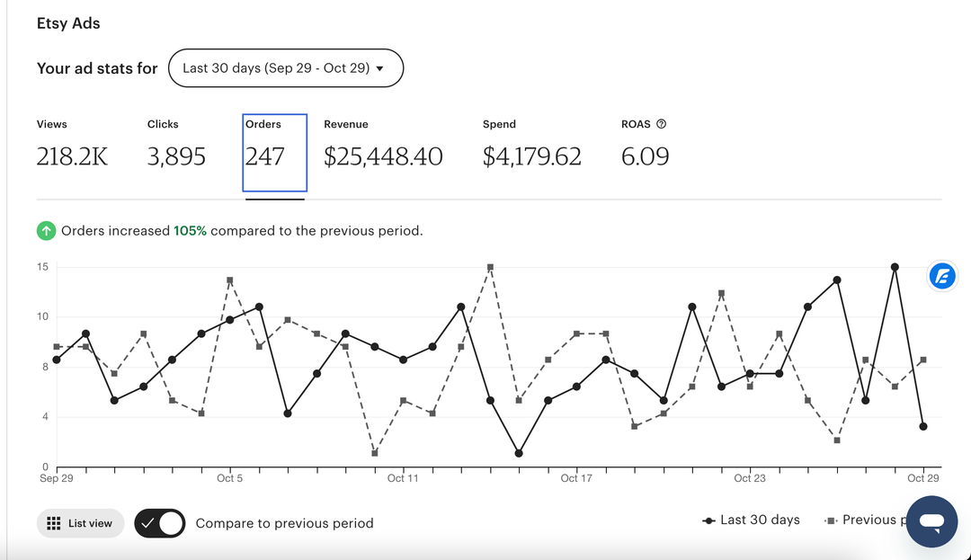Switch to List view
This screenshot has width=971, height=560.
[x=80, y=523]
